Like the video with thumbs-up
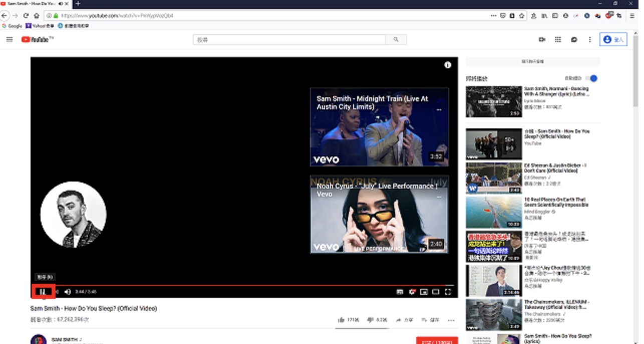Viewport: 644px width, 344px height. pos(342,319)
